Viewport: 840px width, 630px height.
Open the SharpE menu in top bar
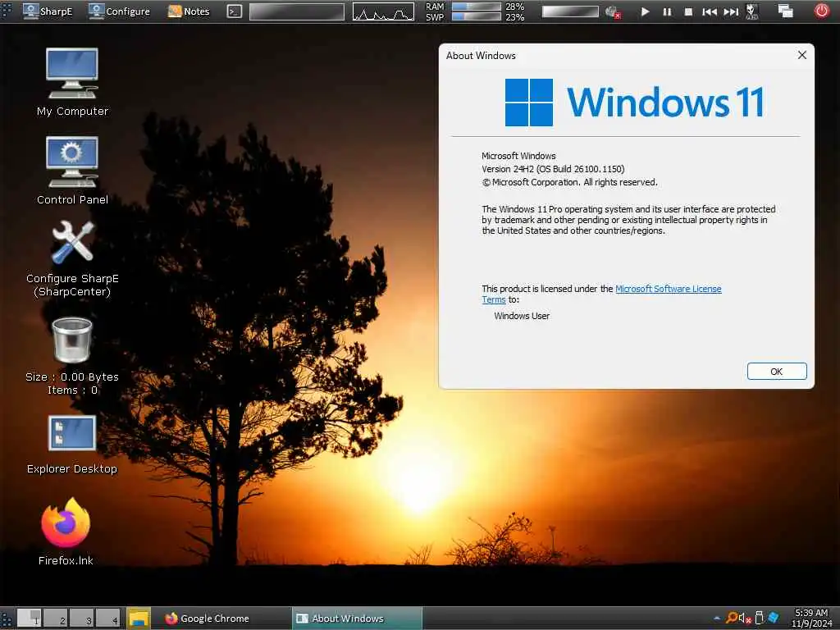(48, 11)
